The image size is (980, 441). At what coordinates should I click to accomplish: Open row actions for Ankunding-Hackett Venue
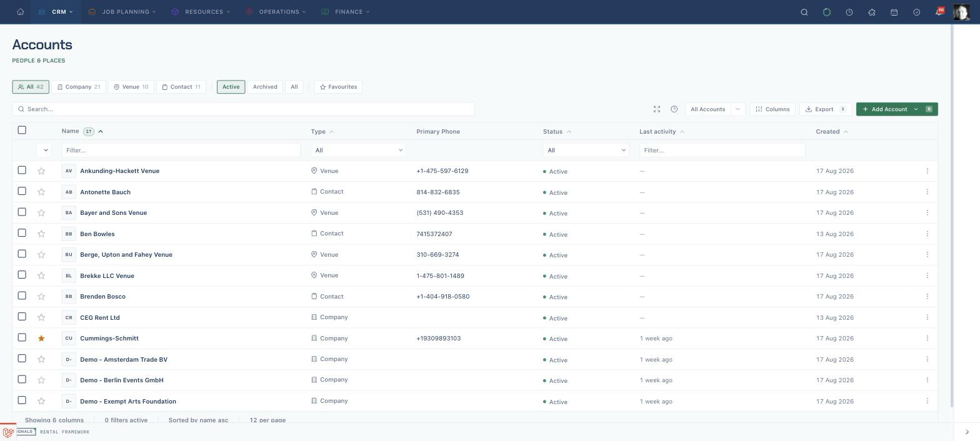927,171
